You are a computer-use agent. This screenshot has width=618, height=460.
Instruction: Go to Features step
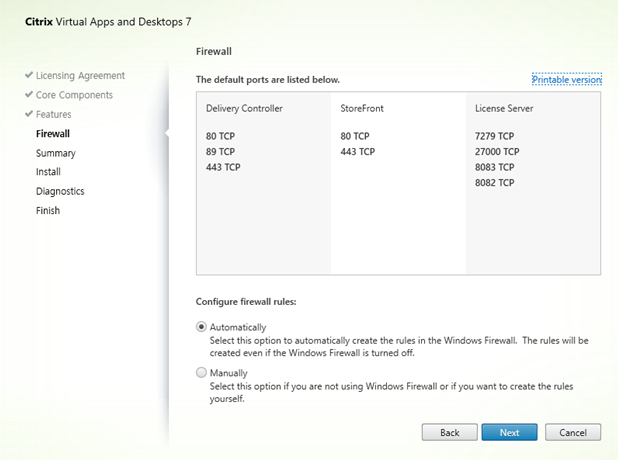tap(54, 114)
